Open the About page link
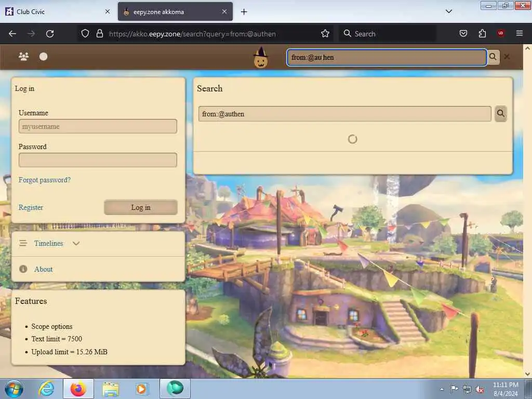The height and width of the screenshot is (399, 532). [x=44, y=269]
